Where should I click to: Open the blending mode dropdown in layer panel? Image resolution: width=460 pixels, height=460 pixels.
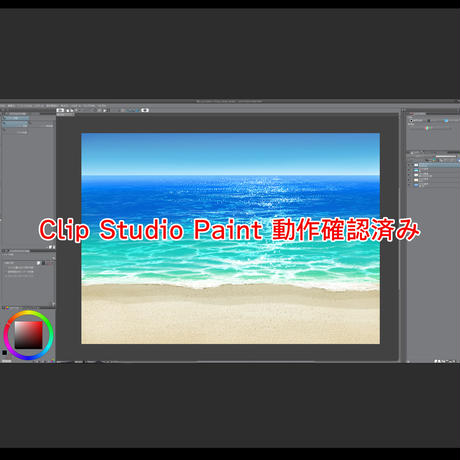[x=421, y=156]
